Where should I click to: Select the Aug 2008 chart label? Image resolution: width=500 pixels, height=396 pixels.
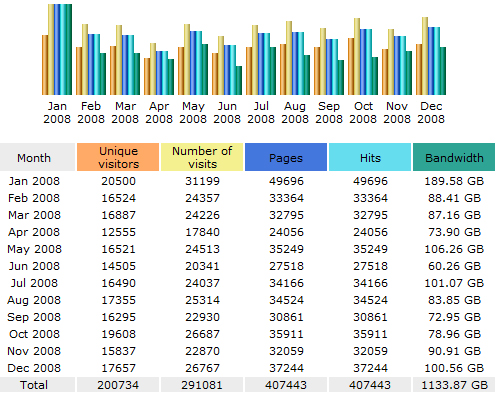tap(295, 113)
